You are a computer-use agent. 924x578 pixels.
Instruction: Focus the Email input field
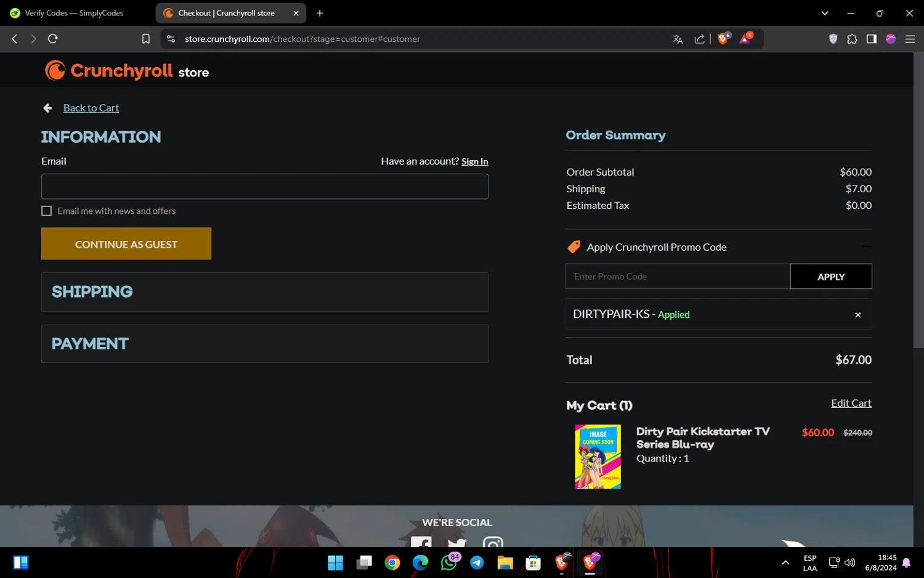click(265, 187)
